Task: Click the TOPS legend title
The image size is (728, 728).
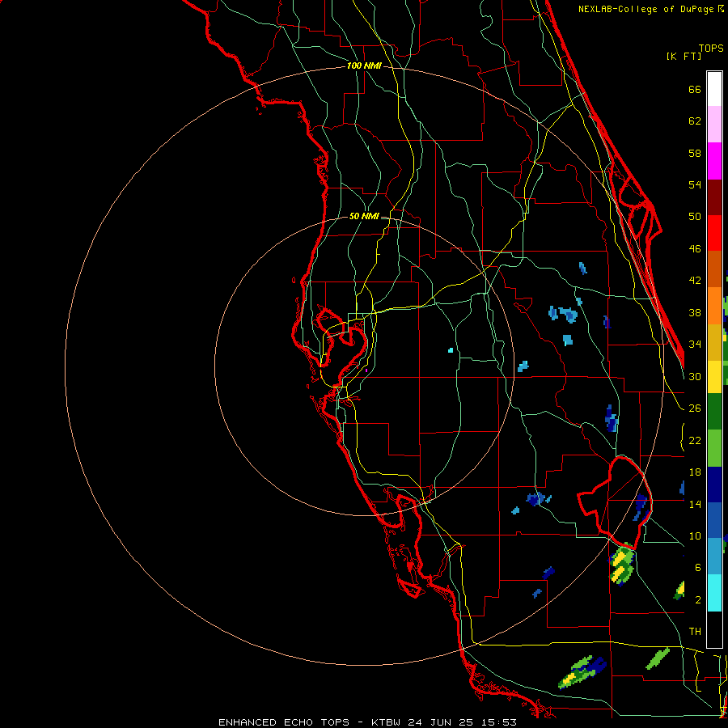Action: tap(711, 48)
